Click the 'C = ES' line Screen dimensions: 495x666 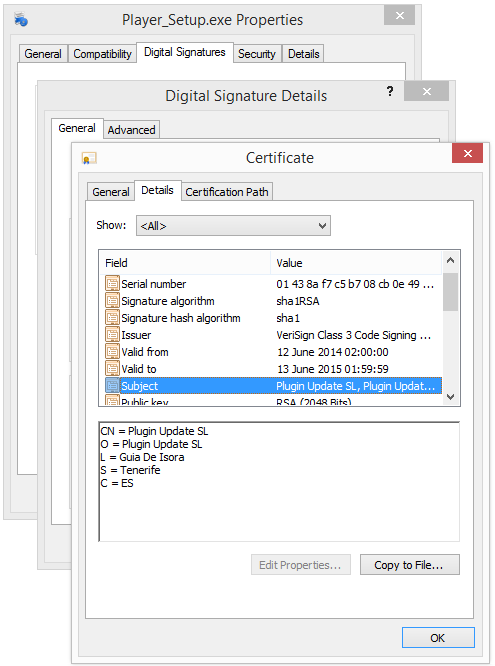pos(117,483)
